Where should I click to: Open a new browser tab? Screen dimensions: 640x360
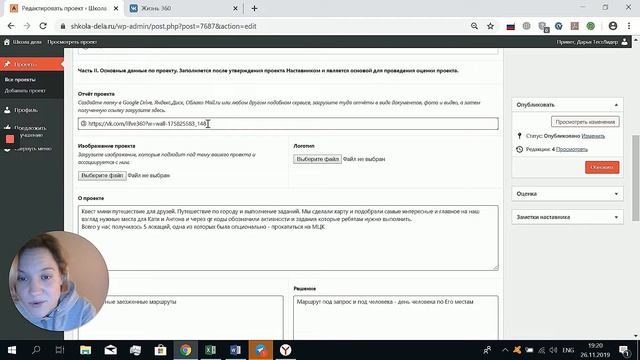pos(254,8)
